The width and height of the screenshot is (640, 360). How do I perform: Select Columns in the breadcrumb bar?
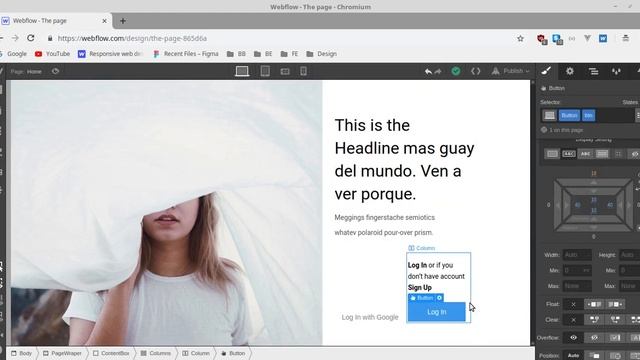(x=156, y=353)
